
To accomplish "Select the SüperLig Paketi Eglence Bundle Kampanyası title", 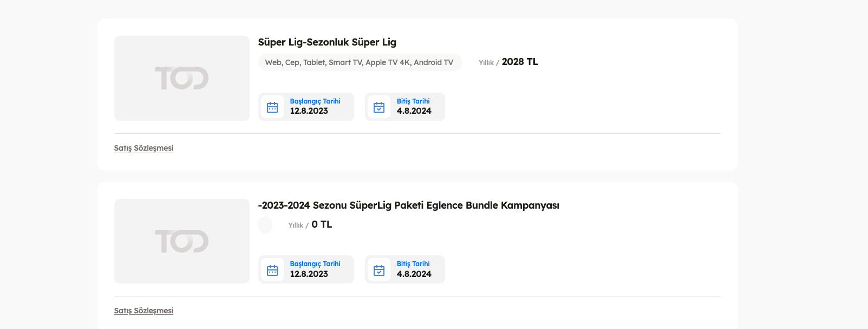I will [x=409, y=205].
